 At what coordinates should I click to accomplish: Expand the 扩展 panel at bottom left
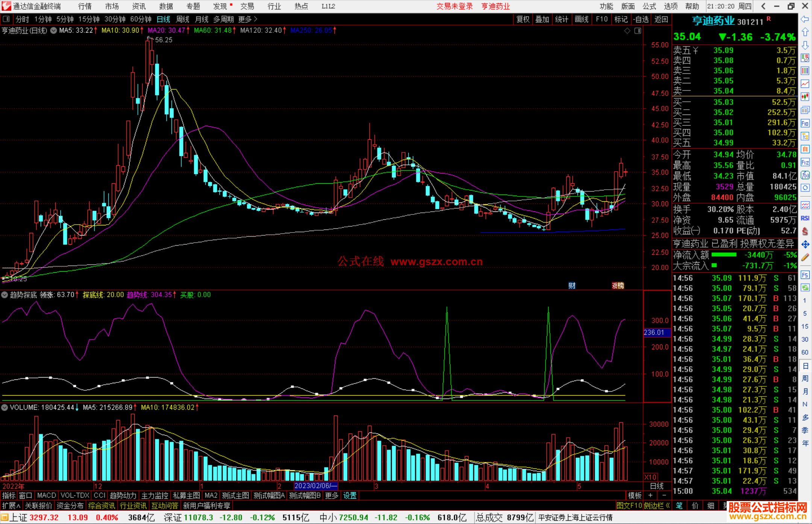pos(11,506)
